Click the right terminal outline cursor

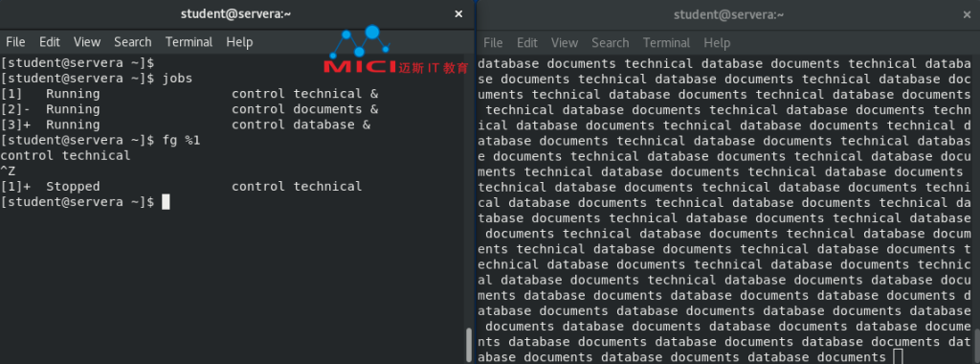point(898,356)
